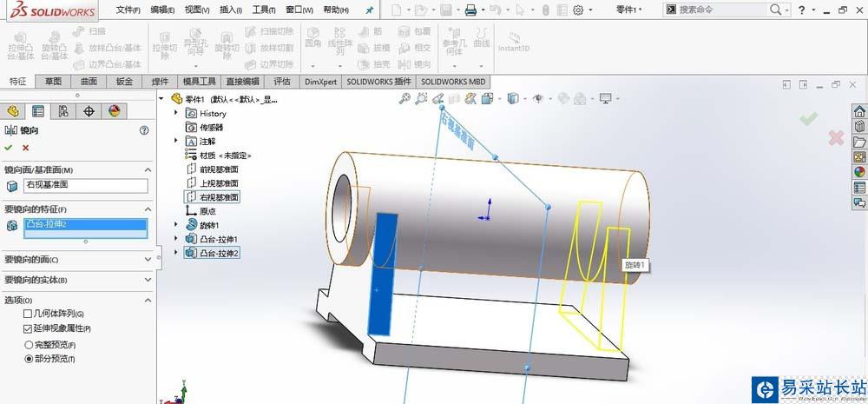Image resolution: width=868 pixels, height=404 pixels.
Task: Click the zoom to fit magnifier icon
Action: [x=404, y=99]
